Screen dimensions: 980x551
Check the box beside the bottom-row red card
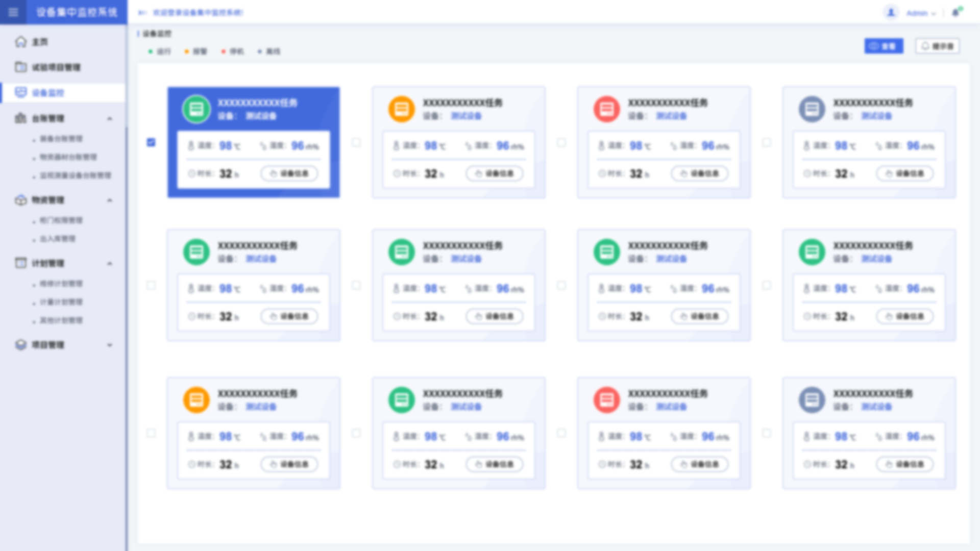click(x=561, y=433)
